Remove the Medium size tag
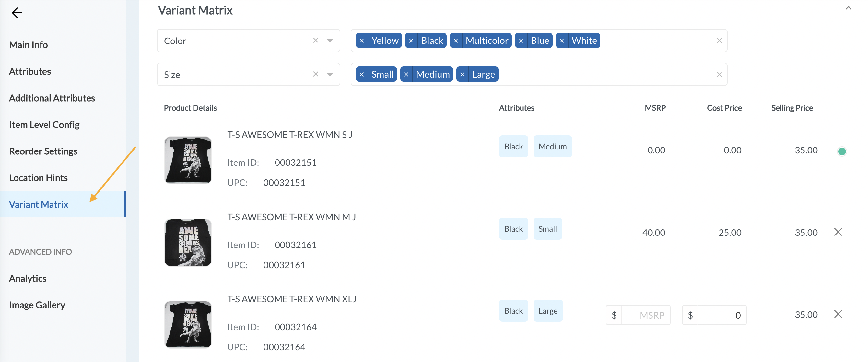868x362 pixels. 406,74
